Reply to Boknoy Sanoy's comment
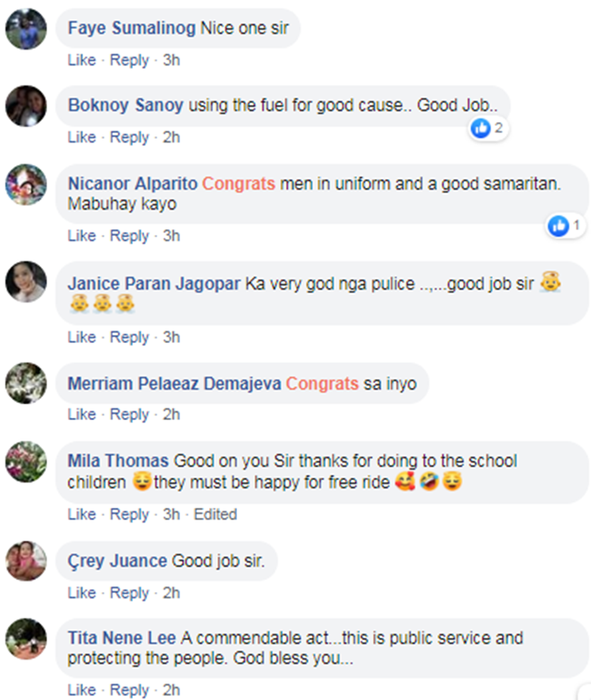This screenshot has width=591, height=700. tap(129, 137)
